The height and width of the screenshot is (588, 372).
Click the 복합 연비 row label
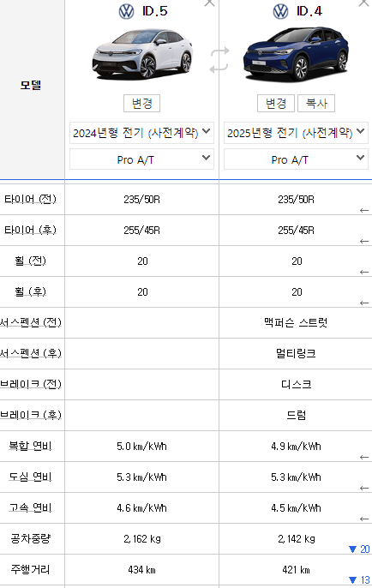30,446
